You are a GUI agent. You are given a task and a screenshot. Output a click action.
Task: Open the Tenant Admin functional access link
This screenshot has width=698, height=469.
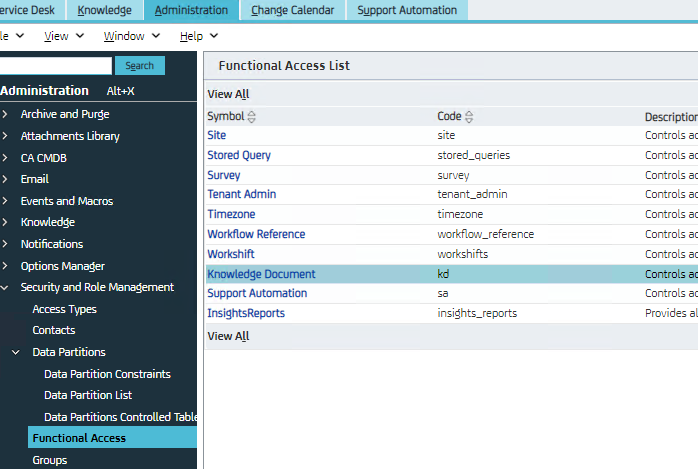pyautogui.click(x=241, y=194)
